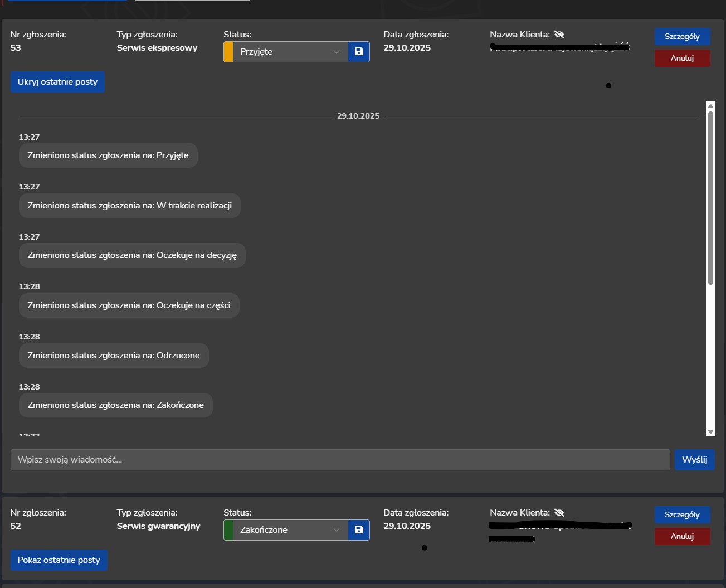Click Ukryj ostatnie posty button
726x588 pixels.
[x=57, y=82]
